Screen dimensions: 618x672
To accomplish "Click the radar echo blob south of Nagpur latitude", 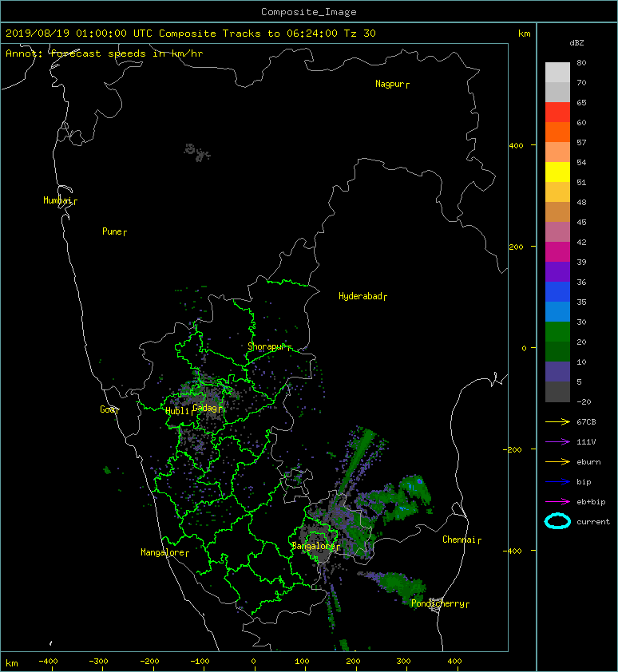I will coord(197,152).
